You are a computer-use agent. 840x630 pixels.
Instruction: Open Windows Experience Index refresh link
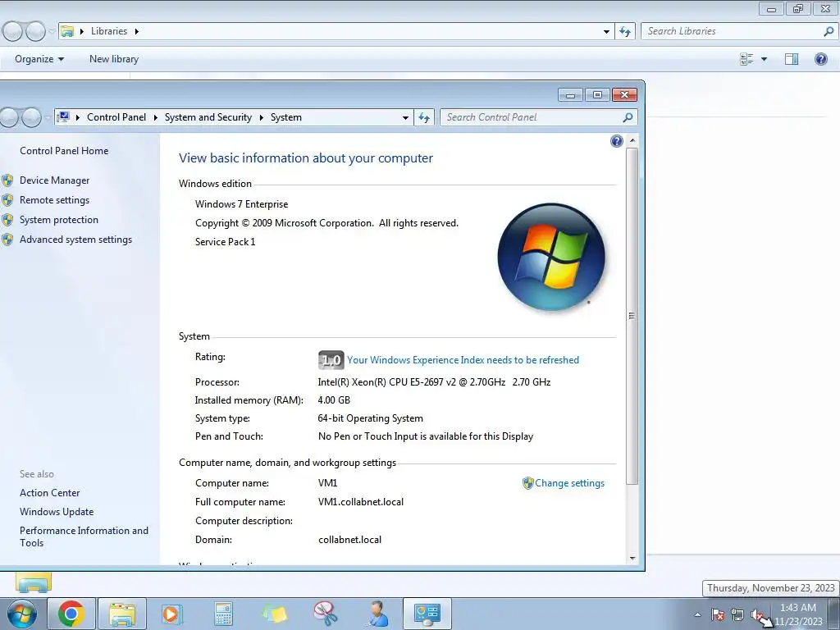(x=463, y=360)
